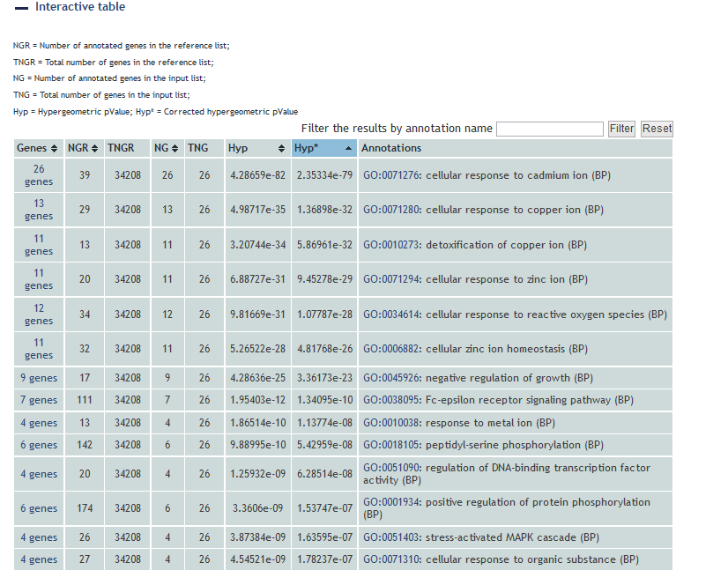This screenshot has width=728, height=570.
Task: Select NGR value 111
Action: point(85,400)
